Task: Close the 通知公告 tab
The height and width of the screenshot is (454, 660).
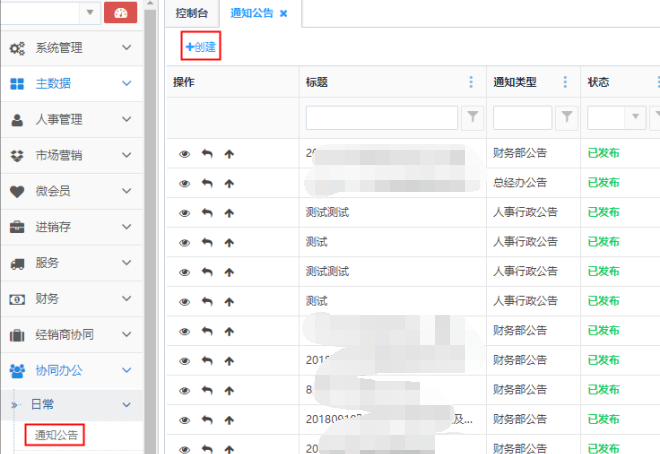Action: [x=283, y=13]
